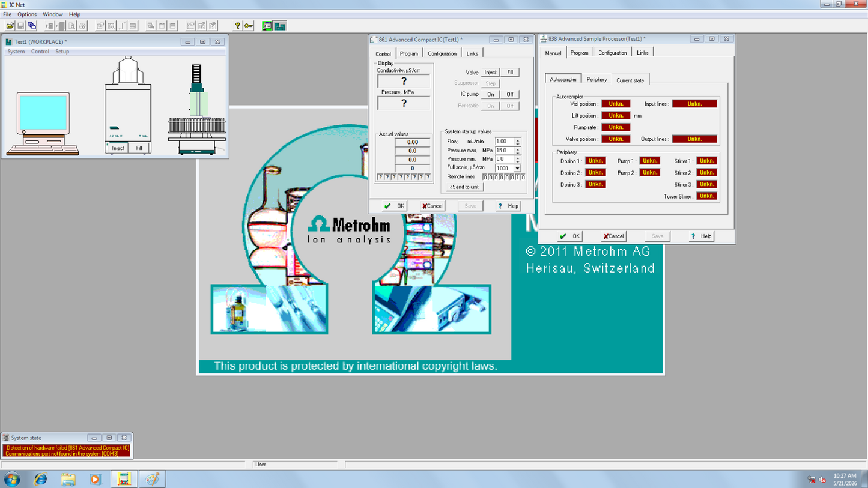Open the Full scale 1000 dropdown
The height and width of the screenshot is (488, 868).
[517, 169]
